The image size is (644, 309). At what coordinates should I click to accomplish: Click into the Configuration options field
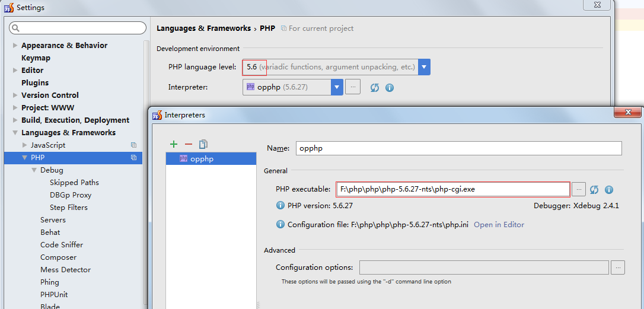(x=484, y=267)
